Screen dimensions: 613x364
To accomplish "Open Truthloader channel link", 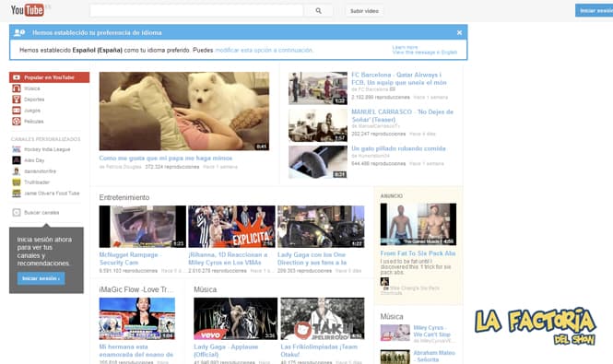I will click(37, 182).
